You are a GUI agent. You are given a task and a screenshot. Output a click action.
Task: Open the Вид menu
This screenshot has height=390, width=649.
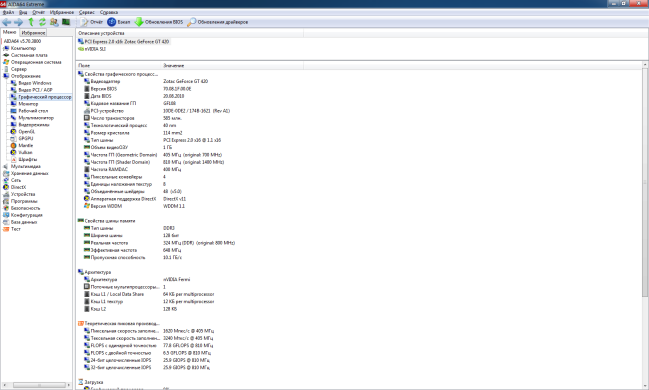point(23,12)
